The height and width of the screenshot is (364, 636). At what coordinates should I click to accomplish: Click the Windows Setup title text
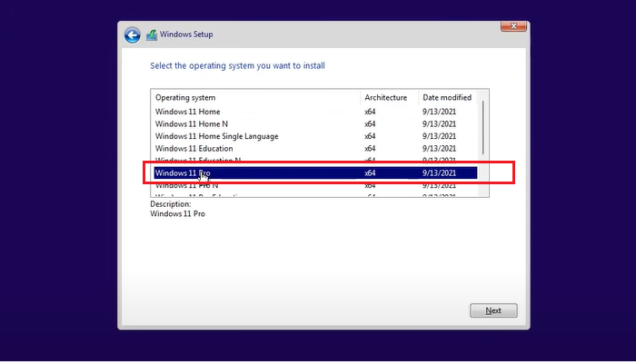[189, 35]
